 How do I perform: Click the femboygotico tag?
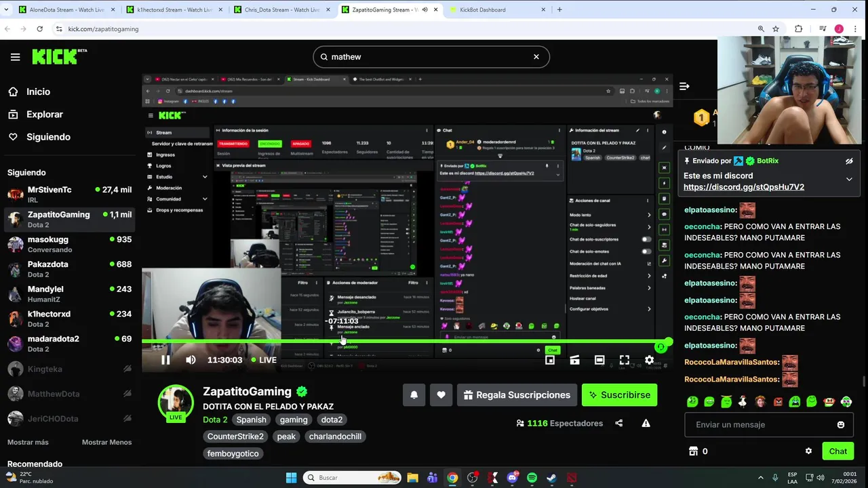[x=233, y=453]
